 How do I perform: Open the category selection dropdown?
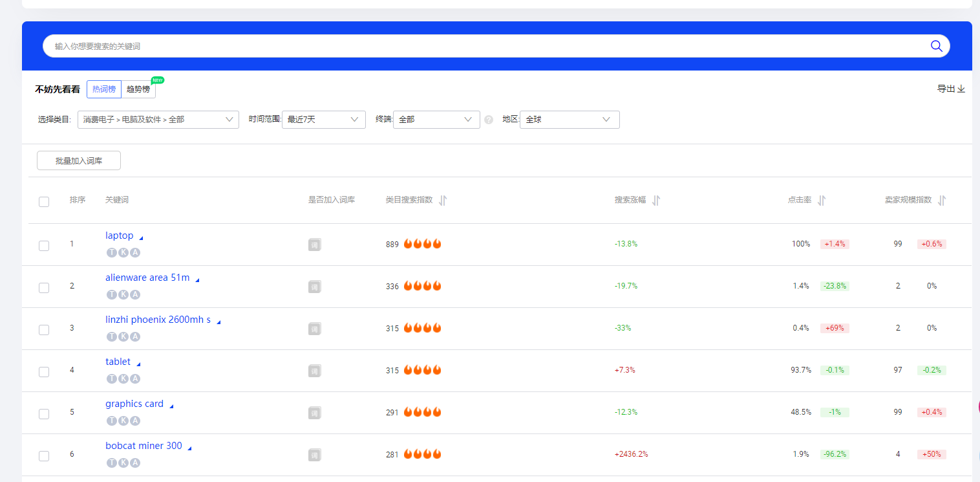click(x=158, y=120)
